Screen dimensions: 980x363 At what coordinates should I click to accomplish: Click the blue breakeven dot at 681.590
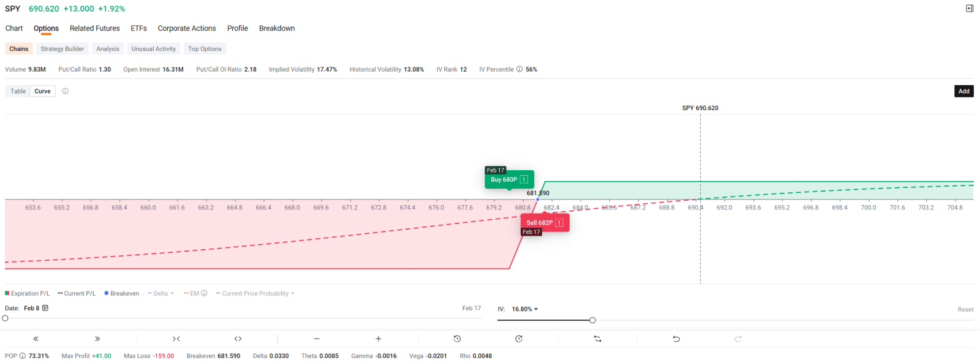pos(538,200)
